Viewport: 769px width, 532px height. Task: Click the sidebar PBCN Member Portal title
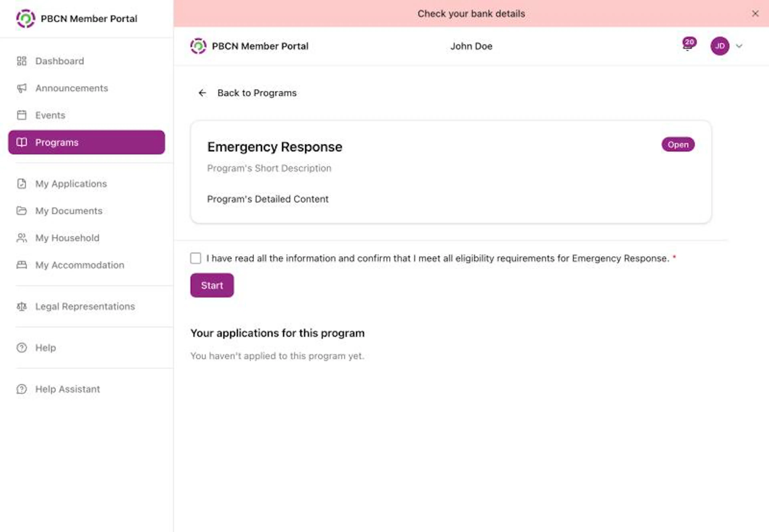(89, 19)
